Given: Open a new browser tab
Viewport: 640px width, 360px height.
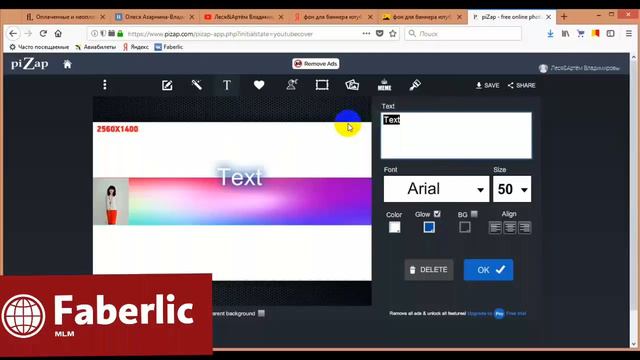Looking at the screenshot, I should pos(564,17).
